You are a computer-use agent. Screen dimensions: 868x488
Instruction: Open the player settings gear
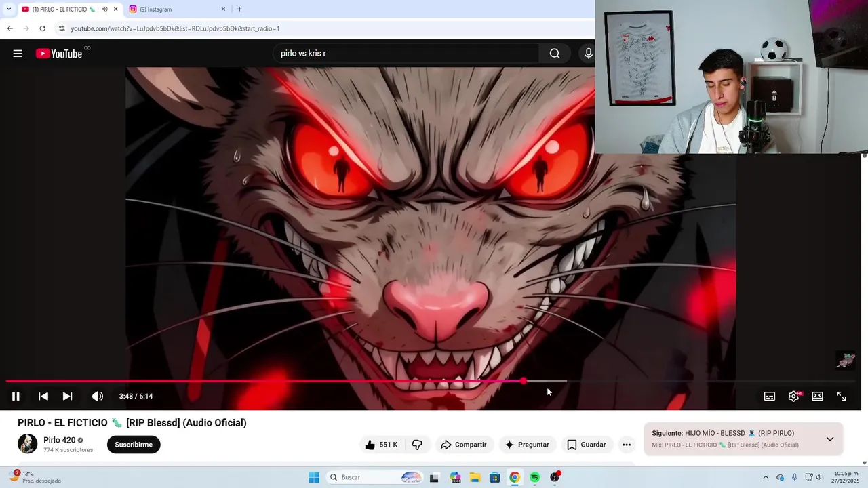(x=793, y=396)
